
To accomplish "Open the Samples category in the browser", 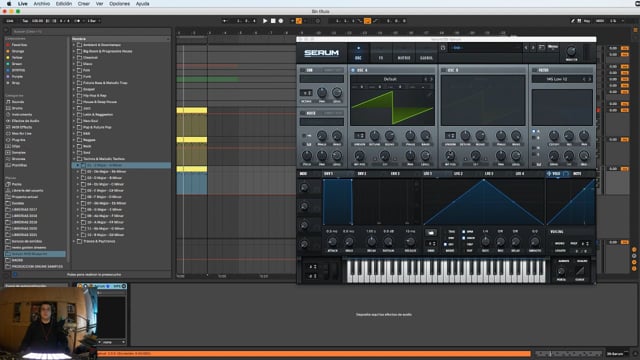I will click(19, 153).
